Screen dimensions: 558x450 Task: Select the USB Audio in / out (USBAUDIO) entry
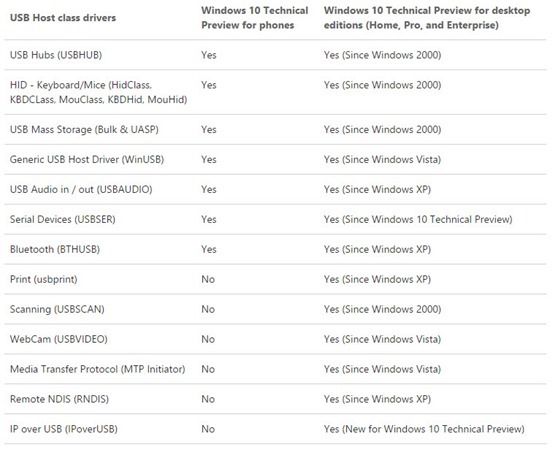pyautogui.click(x=81, y=189)
